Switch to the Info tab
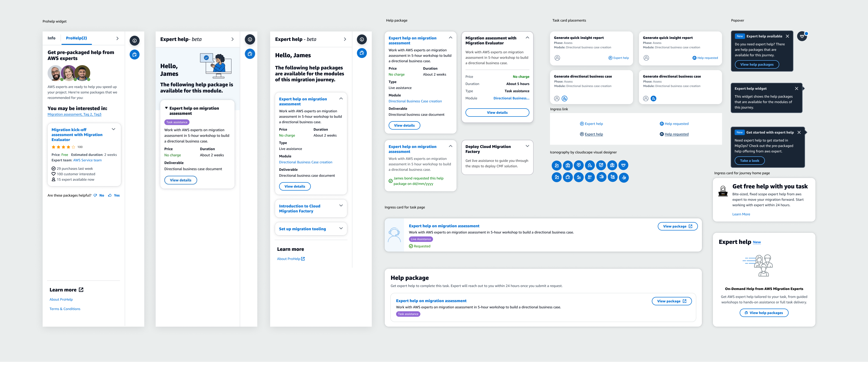Image resolution: width=868 pixels, height=373 pixels. coord(51,38)
